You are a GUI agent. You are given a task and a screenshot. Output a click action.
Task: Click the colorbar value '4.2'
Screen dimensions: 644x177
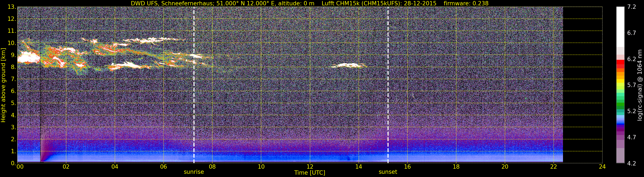point(632,163)
